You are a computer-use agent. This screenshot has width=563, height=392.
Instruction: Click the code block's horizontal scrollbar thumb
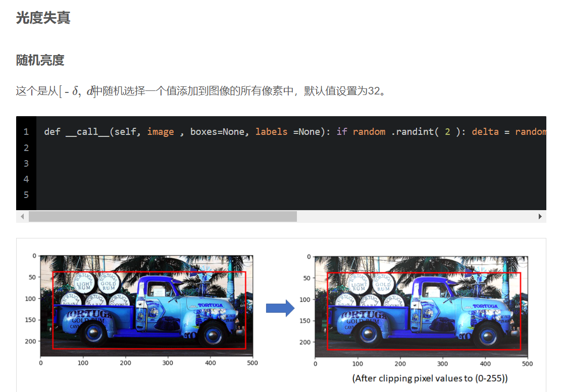(x=163, y=216)
